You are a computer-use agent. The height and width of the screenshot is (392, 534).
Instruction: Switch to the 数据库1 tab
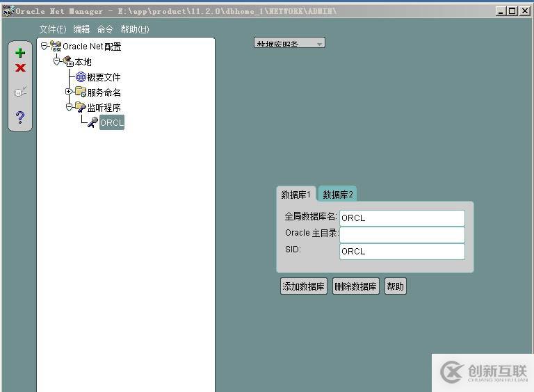pyautogui.click(x=296, y=195)
